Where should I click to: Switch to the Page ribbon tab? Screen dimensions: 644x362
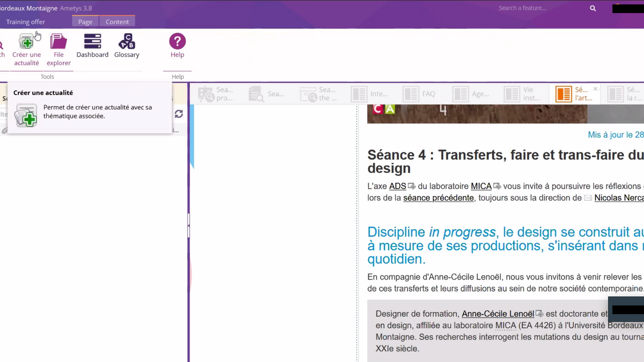85,22
